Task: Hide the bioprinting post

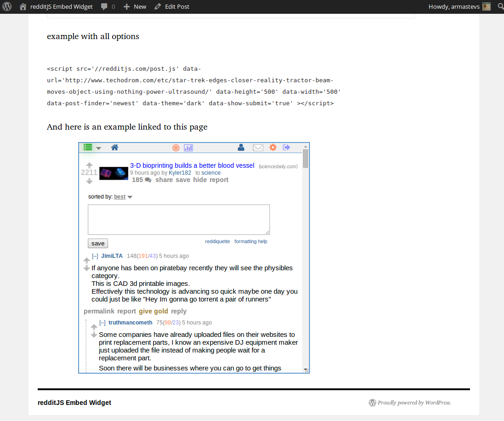Action: [x=200, y=180]
